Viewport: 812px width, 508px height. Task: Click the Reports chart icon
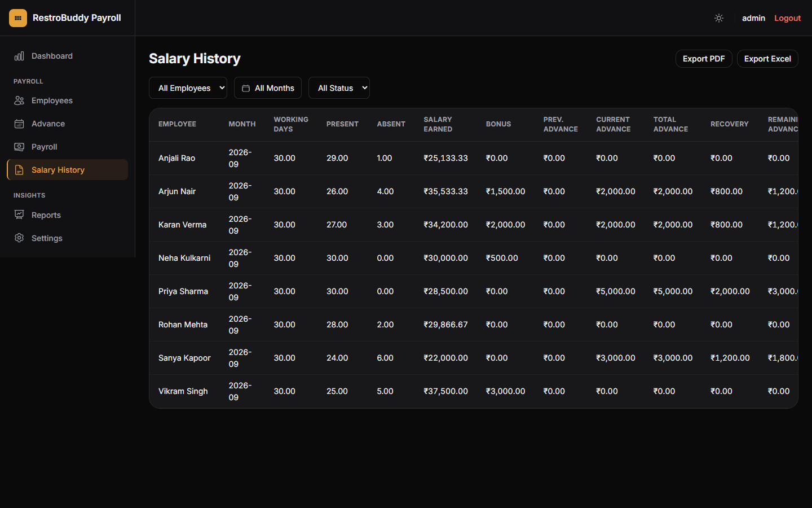coord(19,215)
